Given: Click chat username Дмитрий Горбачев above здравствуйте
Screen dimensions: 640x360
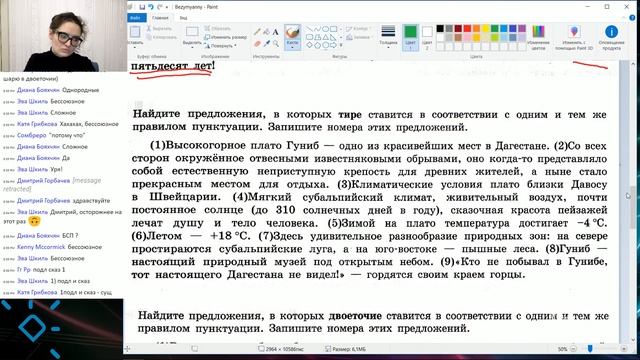Looking at the screenshot, I should (43, 201).
